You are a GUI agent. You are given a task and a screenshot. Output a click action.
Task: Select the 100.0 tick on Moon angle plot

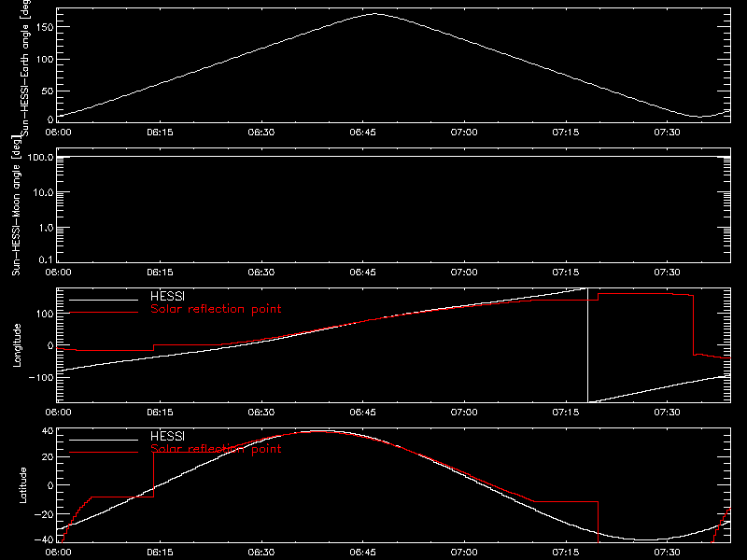[40, 157]
